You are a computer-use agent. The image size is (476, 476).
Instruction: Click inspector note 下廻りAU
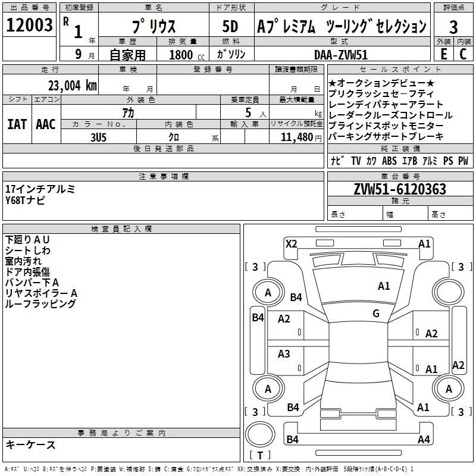(27, 240)
